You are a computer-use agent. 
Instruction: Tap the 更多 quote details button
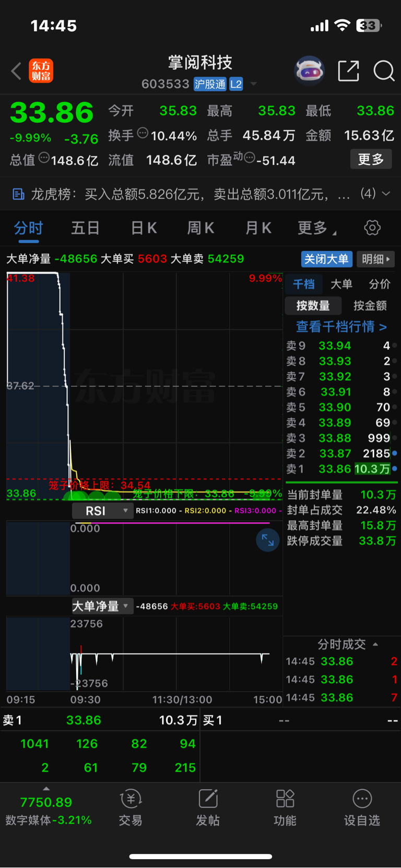[x=371, y=159]
